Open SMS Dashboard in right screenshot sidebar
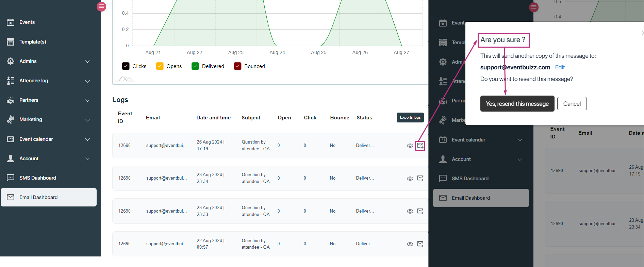The image size is (644, 267). 470,179
